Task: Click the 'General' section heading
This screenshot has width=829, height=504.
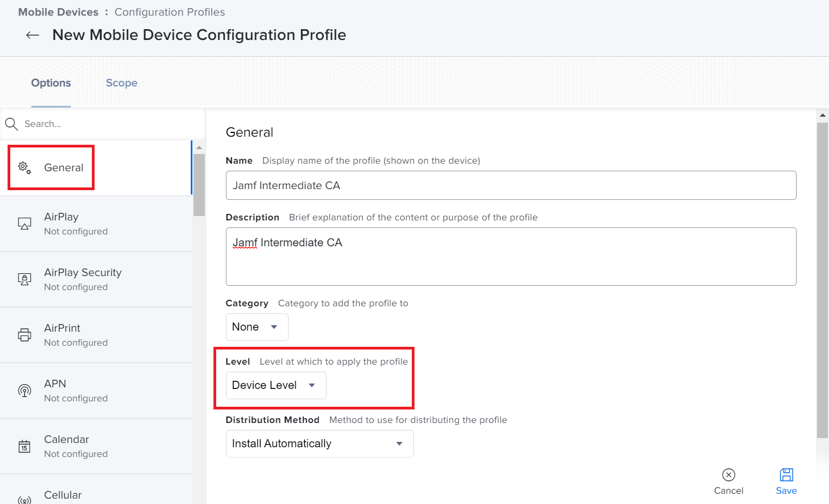Action: click(x=249, y=132)
